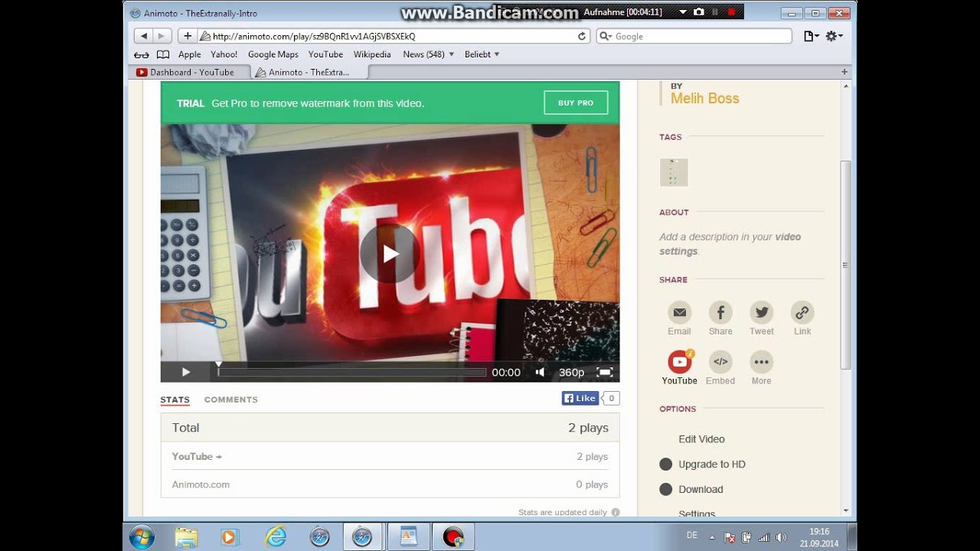Click the Bandicam camera screenshot icon
This screenshot has width=980, height=551.
pos(698,12)
